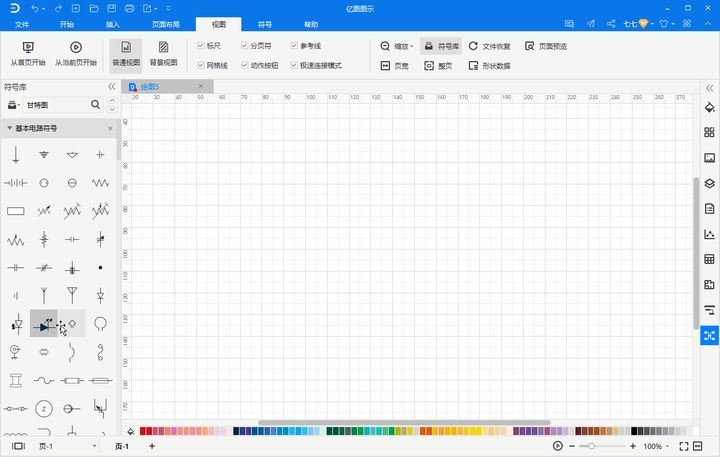Click the blue connector icon in right sidebar
720x457 pixels.
click(709, 336)
